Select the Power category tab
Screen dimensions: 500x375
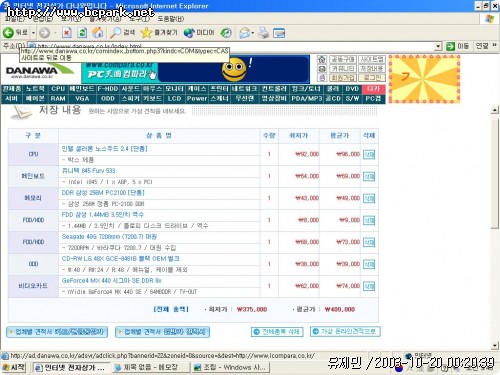[x=197, y=98]
